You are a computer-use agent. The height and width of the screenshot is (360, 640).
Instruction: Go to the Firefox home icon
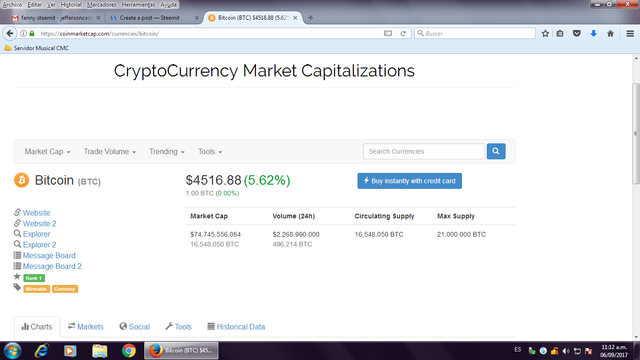(x=610, y=33)
